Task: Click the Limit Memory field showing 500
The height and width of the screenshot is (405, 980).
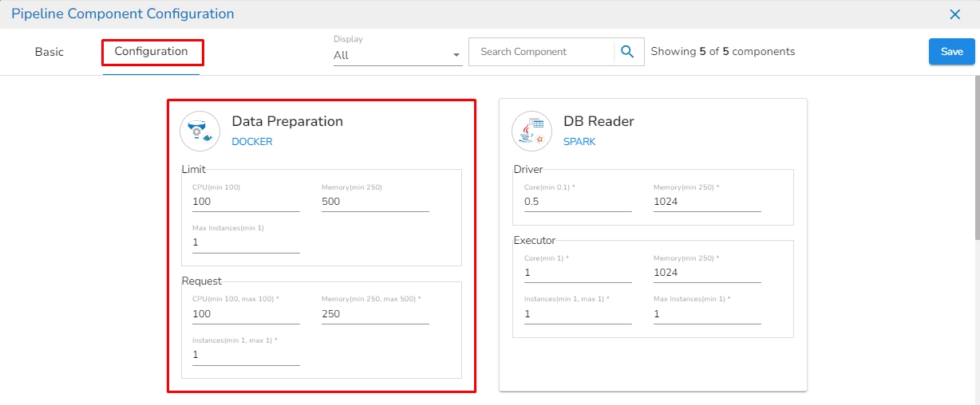Action: [375, 202]
